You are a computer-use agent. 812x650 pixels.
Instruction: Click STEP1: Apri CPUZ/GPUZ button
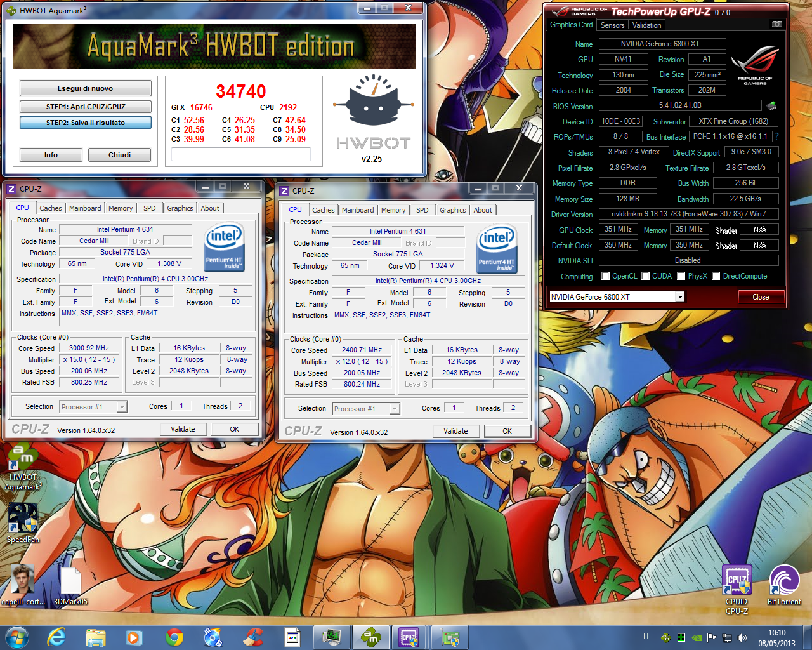point(86,107)
